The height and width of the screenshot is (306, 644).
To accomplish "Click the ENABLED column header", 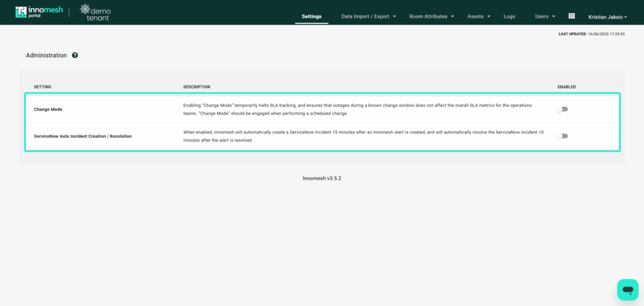I will tap(567, 87).
